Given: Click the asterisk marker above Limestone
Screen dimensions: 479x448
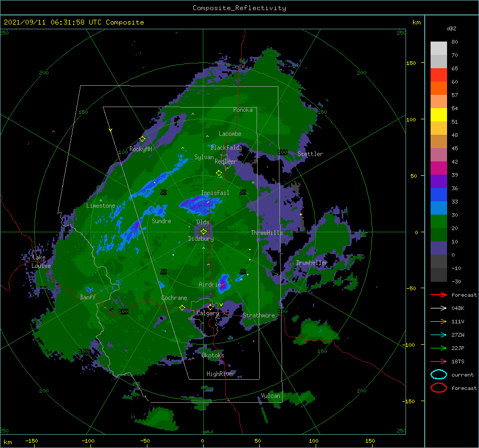Looking at the screenshot, I should 101,201.
